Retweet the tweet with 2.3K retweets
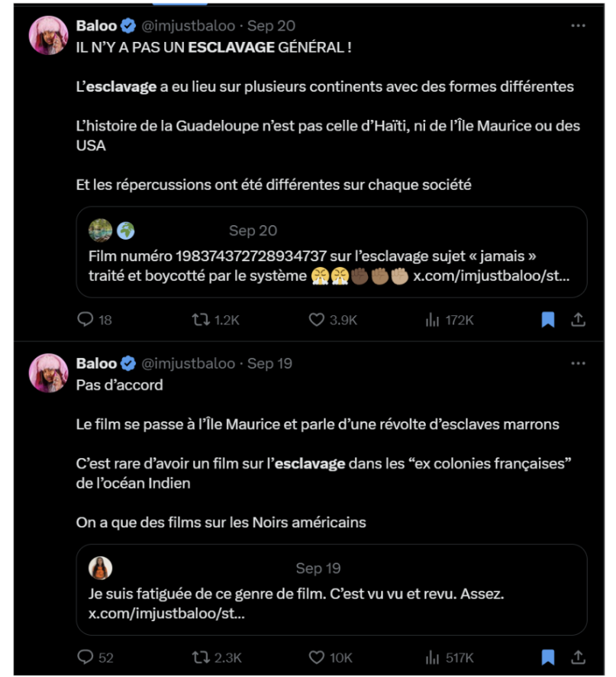This screenshot has width=616, height=677. point(202,656)
